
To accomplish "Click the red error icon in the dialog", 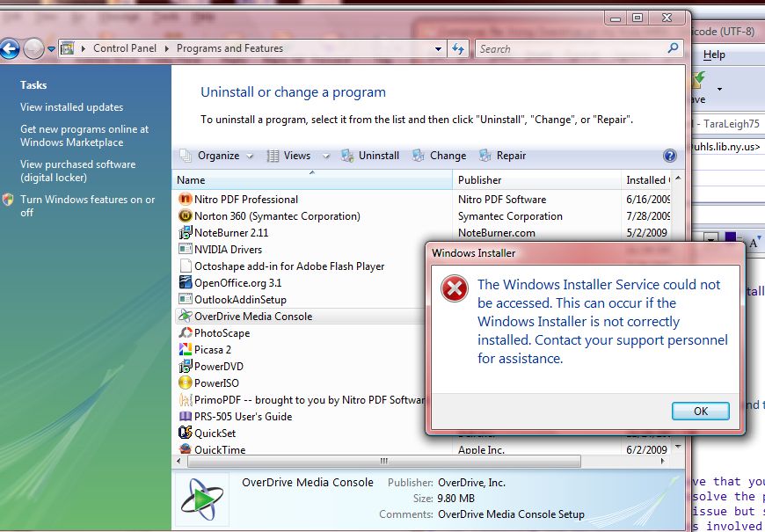I will (455, 288).
